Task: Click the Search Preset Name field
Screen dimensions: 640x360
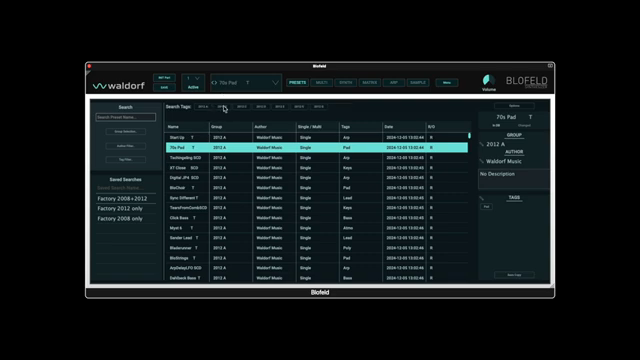Action: click(x=126, y=117)
